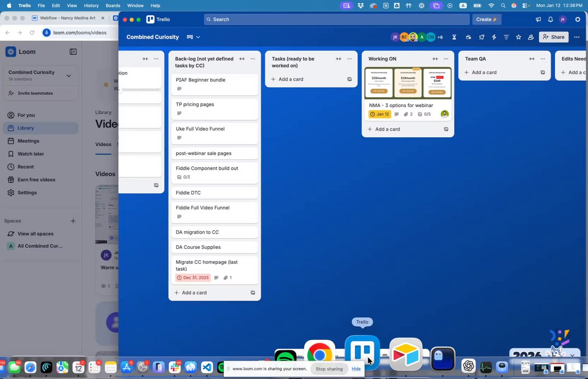588x379 pixels.
Task: Share the Combined Curiosity board
Action: coord(554,37)
